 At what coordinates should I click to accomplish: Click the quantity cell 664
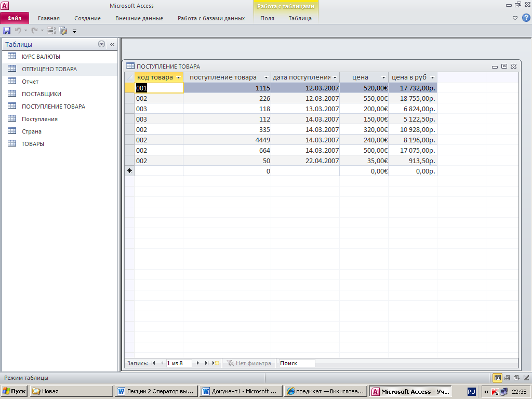(x=227, y=151)
